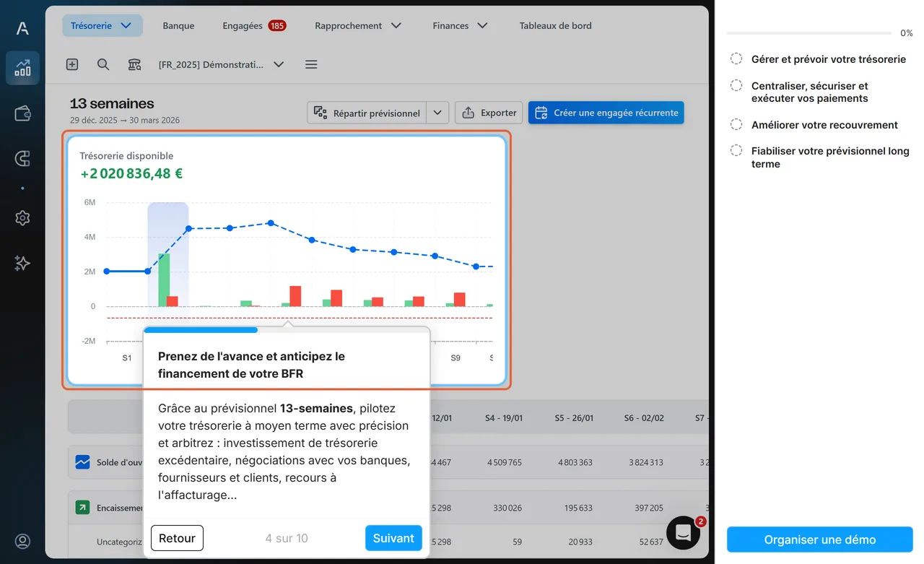Click the Solde d'ouverture row icon
The width and height of the screenshot is (924, 564).
point(82,461)
